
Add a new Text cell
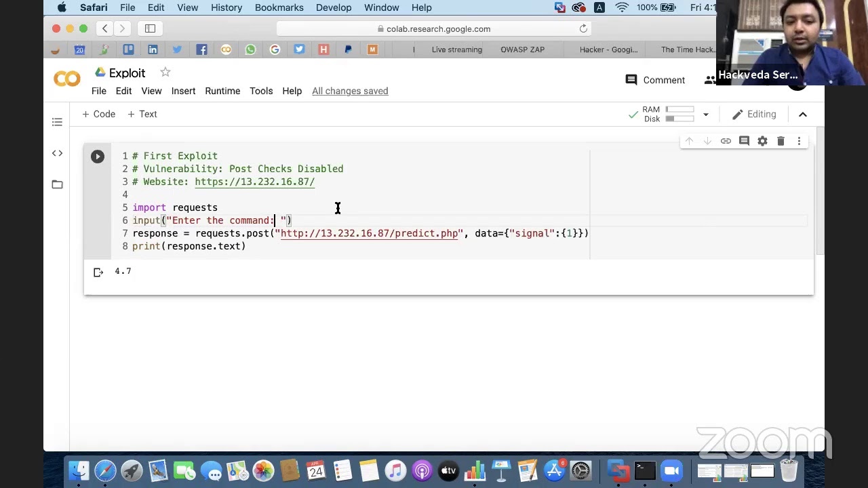[142, 114]
